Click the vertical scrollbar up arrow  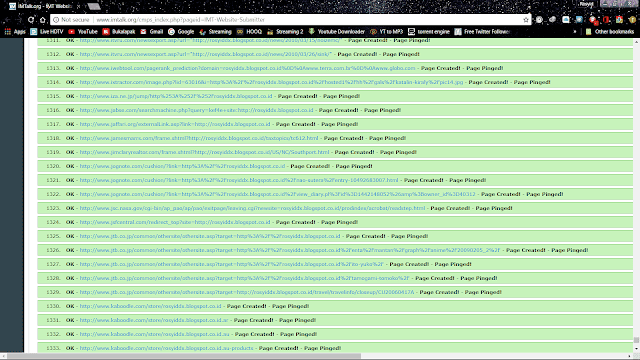click(x=636, y=42)
